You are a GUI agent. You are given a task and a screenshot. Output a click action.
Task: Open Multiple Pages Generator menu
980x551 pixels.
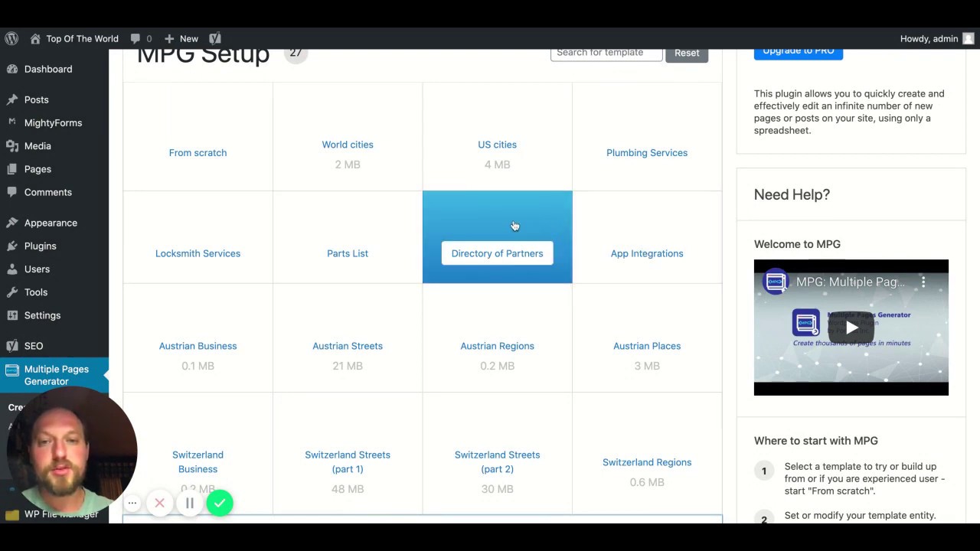point(57,375)
